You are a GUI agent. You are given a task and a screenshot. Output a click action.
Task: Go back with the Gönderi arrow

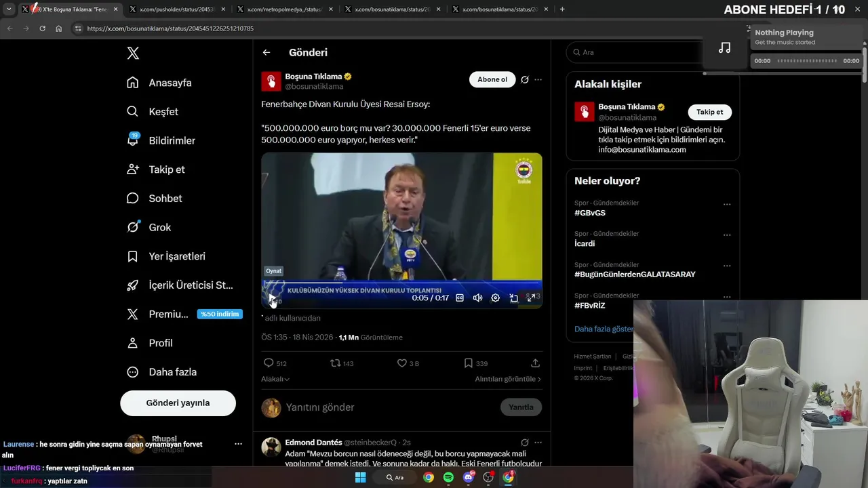tap(267, 52)
